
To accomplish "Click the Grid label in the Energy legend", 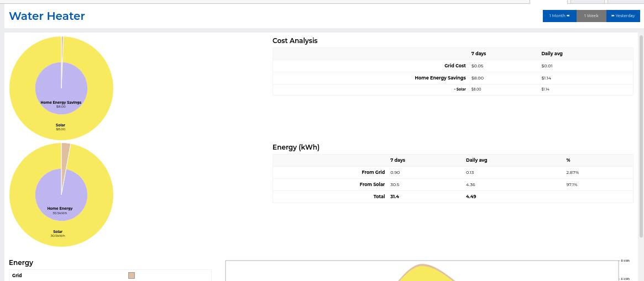I will point(17,275).
